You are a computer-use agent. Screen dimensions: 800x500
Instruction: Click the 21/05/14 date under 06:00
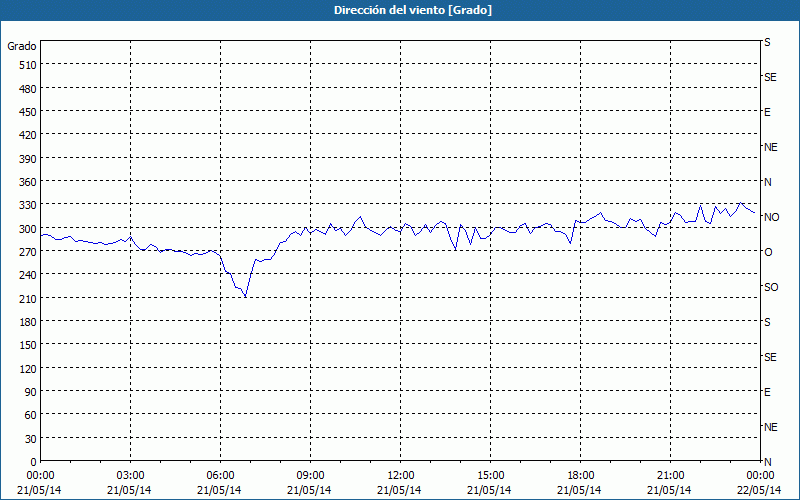[x=219, y=490]
